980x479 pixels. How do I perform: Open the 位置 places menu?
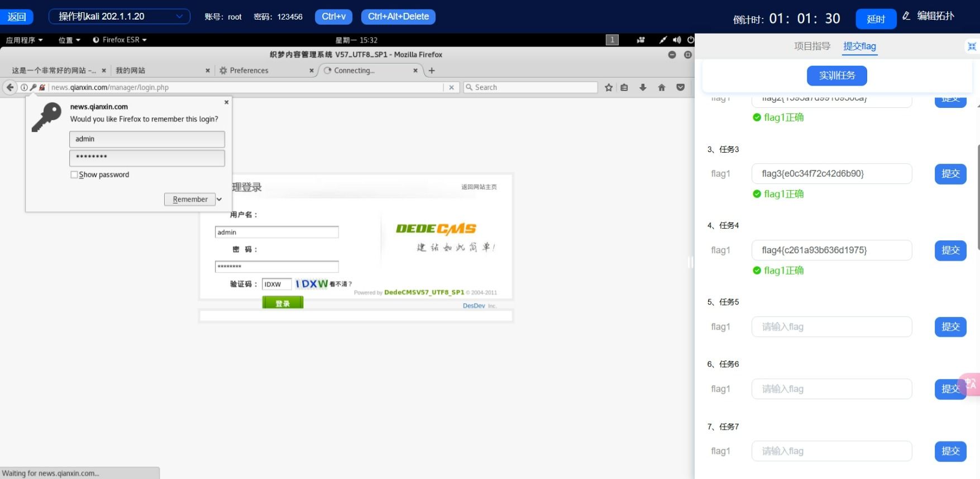pos(69,40)
